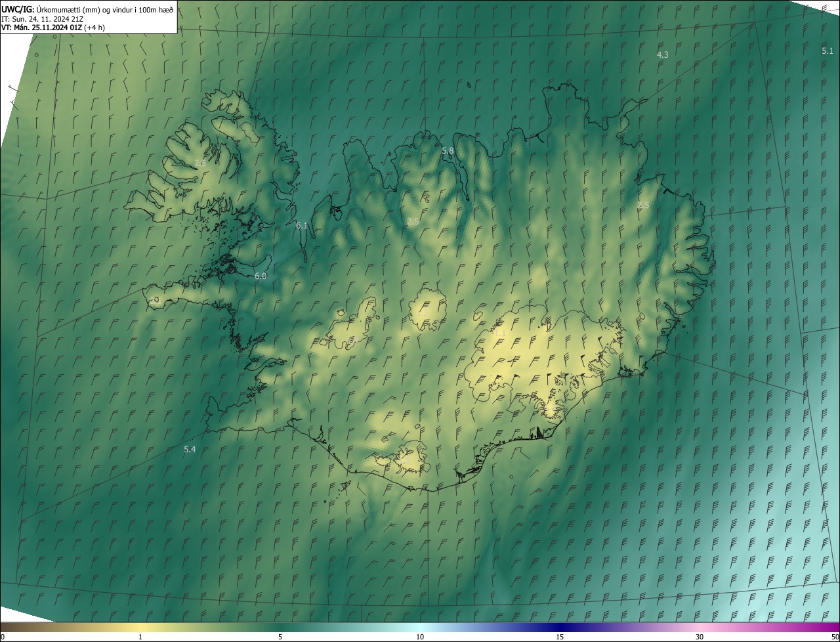840x642 pixels.
Task: Select the "5.1" value label on the map
Action: pos(828,51)
